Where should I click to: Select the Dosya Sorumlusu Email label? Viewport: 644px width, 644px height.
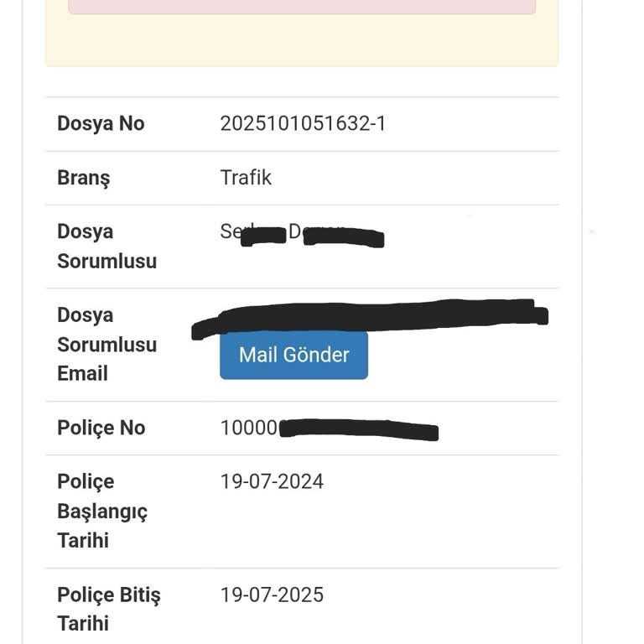coord(106,344)
